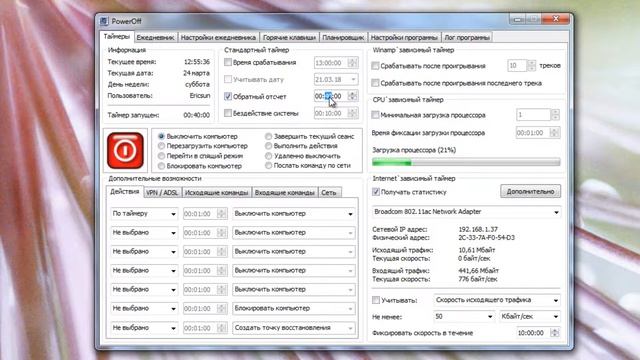Open the Входящие команды sub-tab
640x360 pixels.
(284, 193)
